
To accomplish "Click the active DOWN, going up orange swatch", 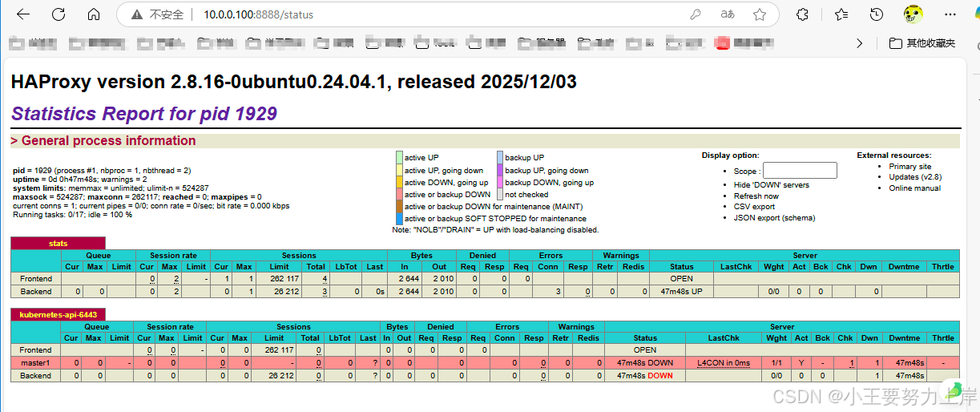I will tap(399, 182).
